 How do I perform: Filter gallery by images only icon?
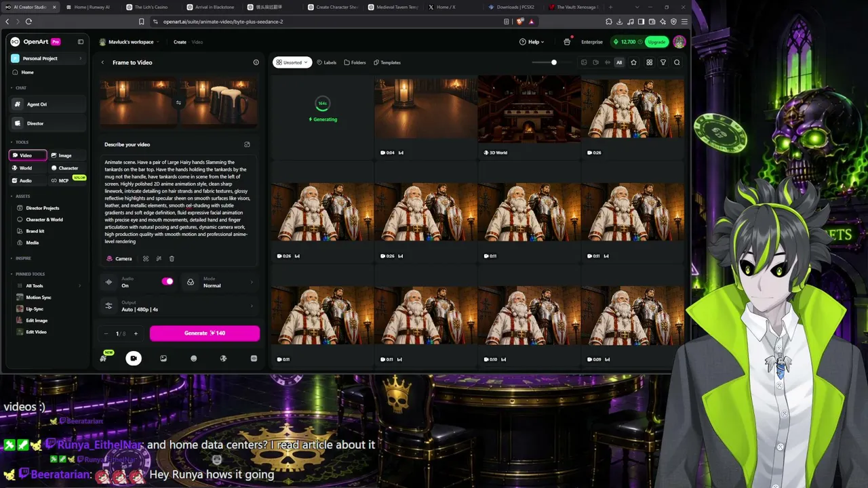(584, 62)
